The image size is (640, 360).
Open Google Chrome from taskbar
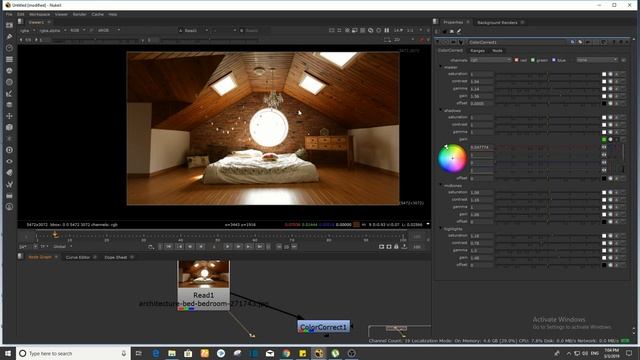286,353
